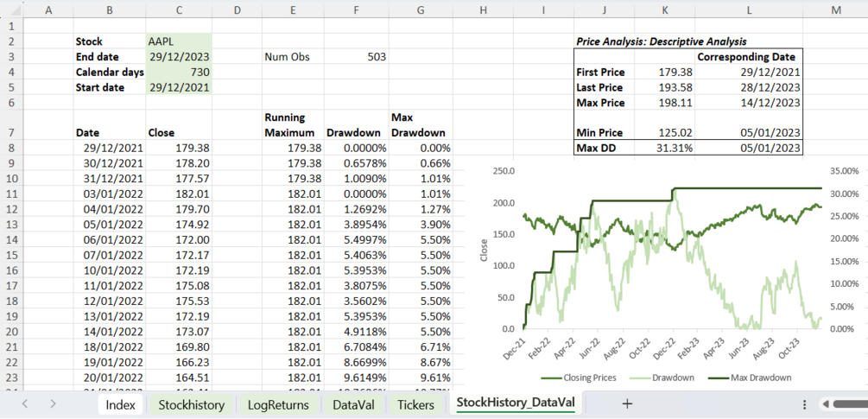Click the 'Max Drawdown' column header cell
The width and height of the screenshot is (868, 419).
[x=420, y=125]
